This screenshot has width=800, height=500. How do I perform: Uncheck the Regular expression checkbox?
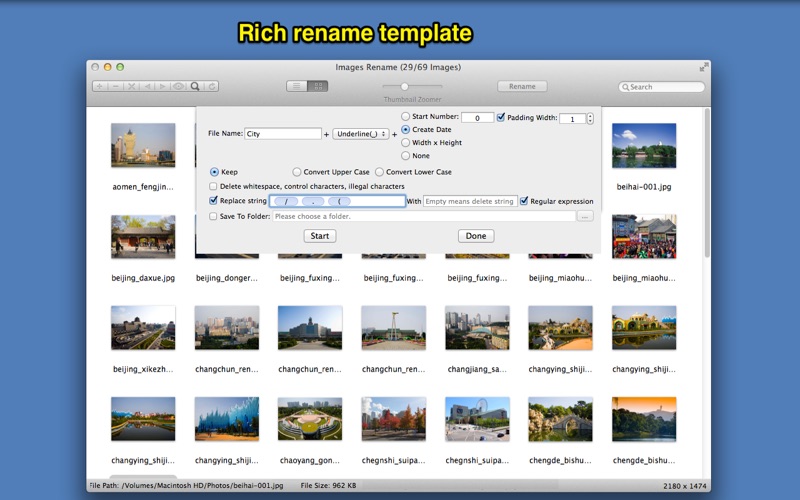[x=524, y=201]
